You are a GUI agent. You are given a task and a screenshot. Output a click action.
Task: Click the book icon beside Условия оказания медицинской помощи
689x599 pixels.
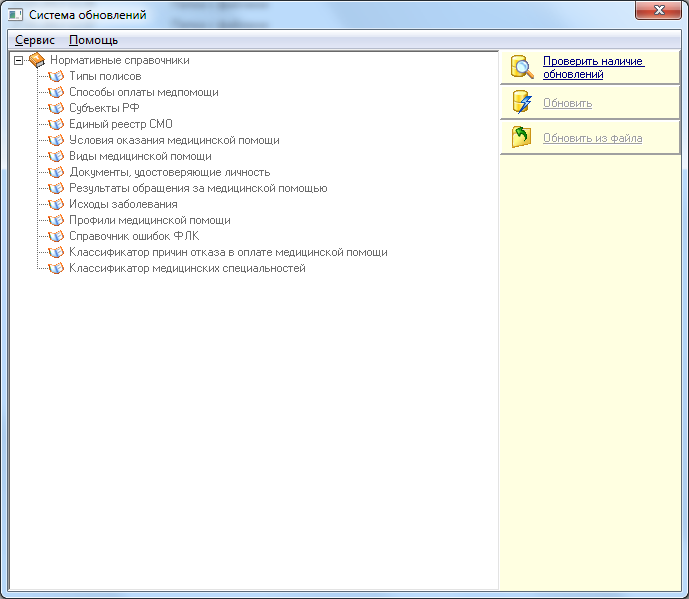coord(56,140)
